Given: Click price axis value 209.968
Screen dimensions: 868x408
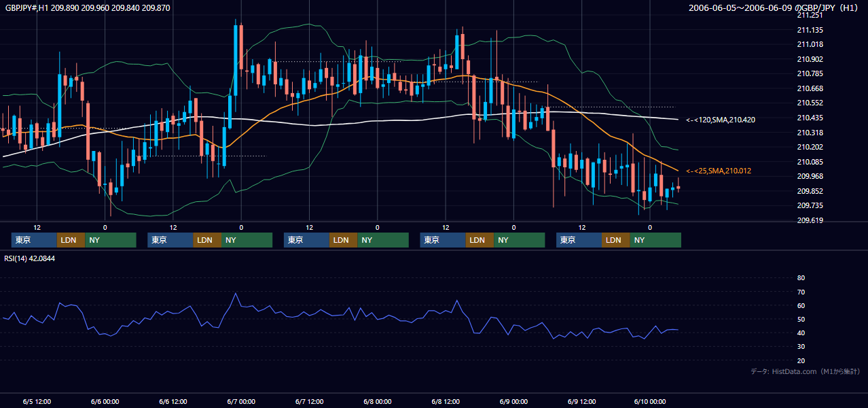Looking at the screenshot, I should (x=810, y=176).
